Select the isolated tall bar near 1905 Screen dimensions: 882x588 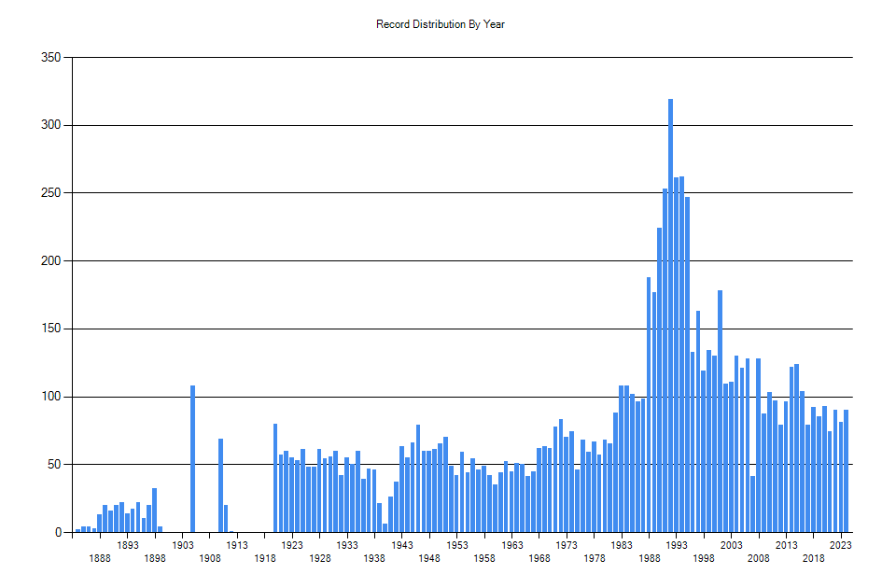[x=193, y=458]
